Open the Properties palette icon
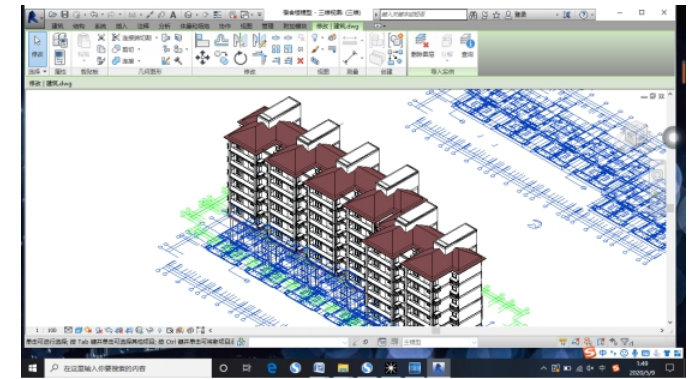Screen dimensions: 691x379 [x=60, y=58]
